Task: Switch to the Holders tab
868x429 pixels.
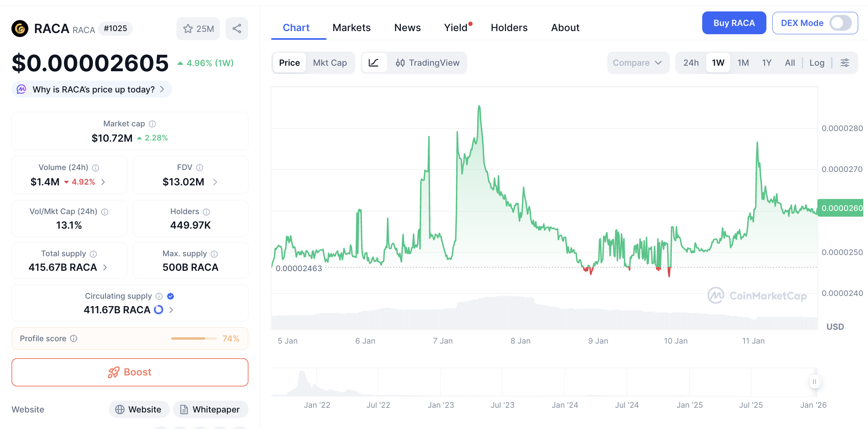Action: [509, 28]
